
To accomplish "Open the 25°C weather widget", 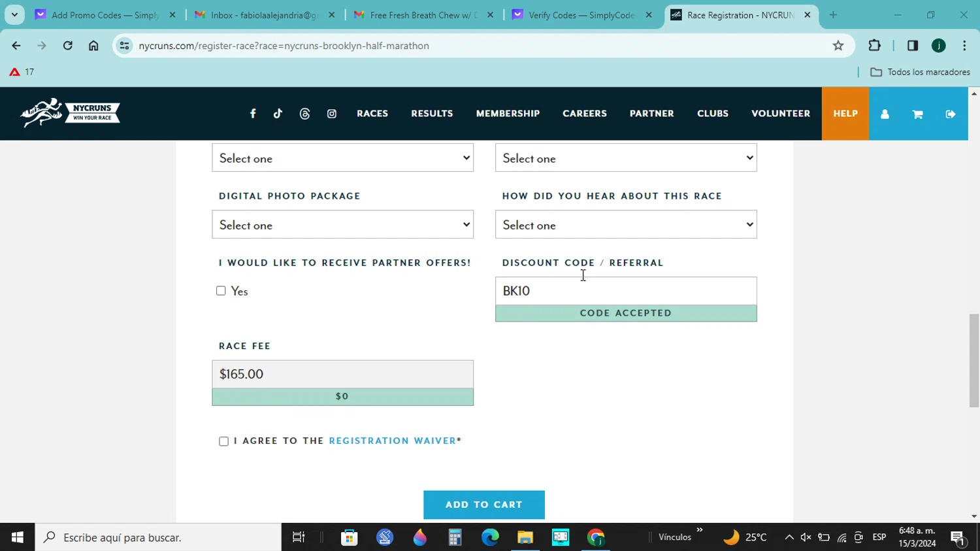I will pyautogui.click(x=745, y=537).
